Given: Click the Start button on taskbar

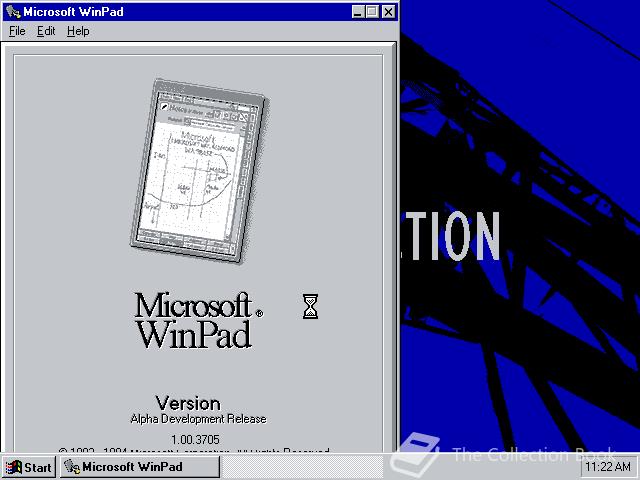Looking at the screenshot, I should pyautogui.click(x=29, y=467).
